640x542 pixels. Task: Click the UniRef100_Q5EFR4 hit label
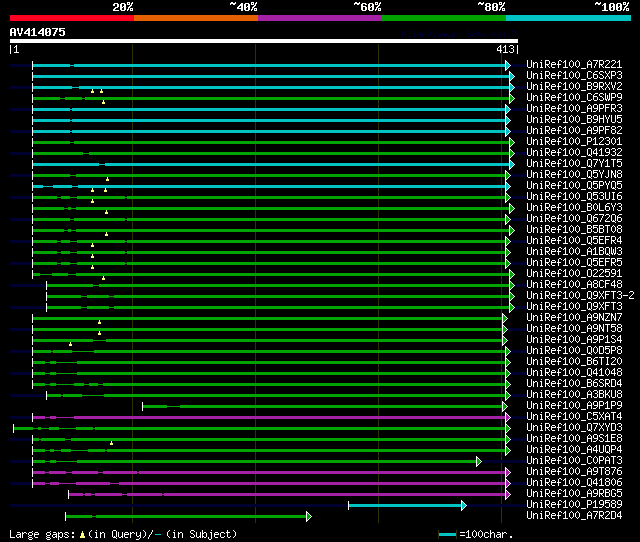click(x=573, y=240)
